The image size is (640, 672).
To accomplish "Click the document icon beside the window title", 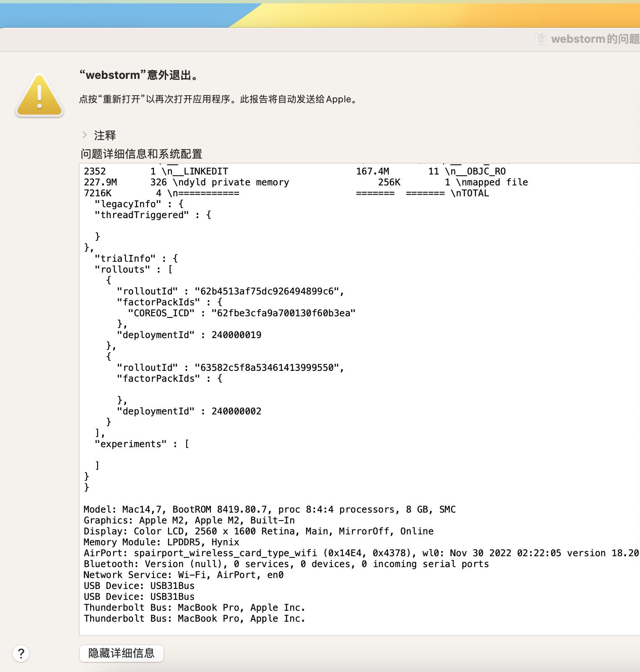I will click(x=541, y=39).
